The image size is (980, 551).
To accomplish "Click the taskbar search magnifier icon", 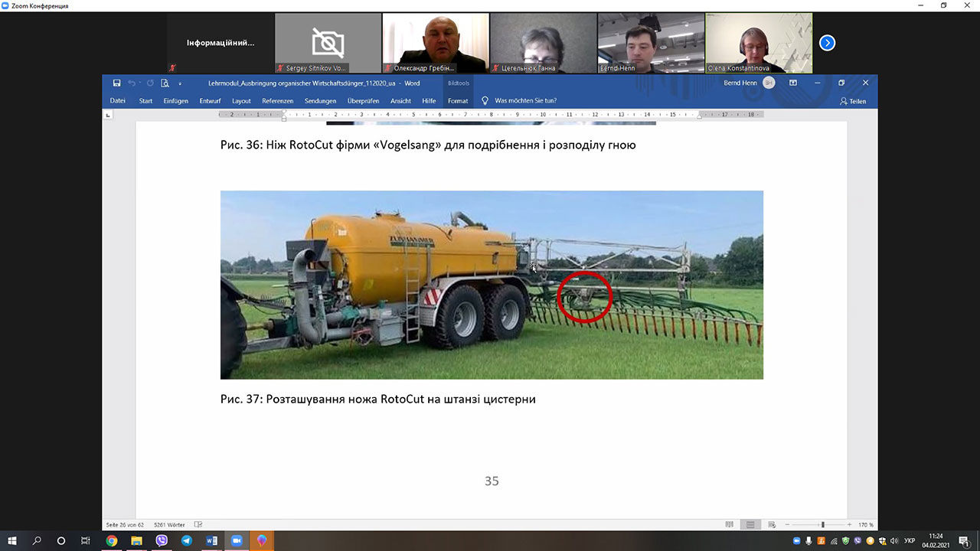I will click(37, 541).
